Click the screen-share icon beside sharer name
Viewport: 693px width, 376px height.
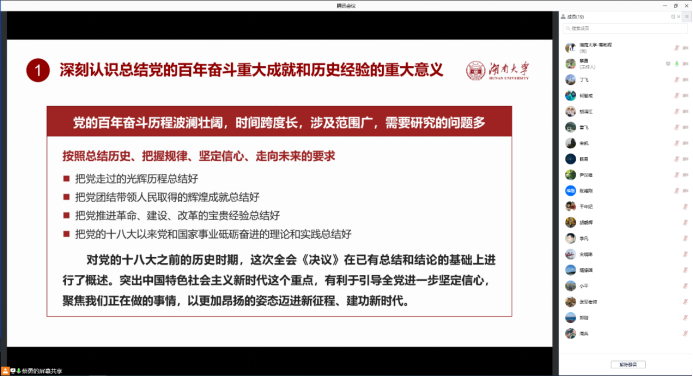pos(13,371)
